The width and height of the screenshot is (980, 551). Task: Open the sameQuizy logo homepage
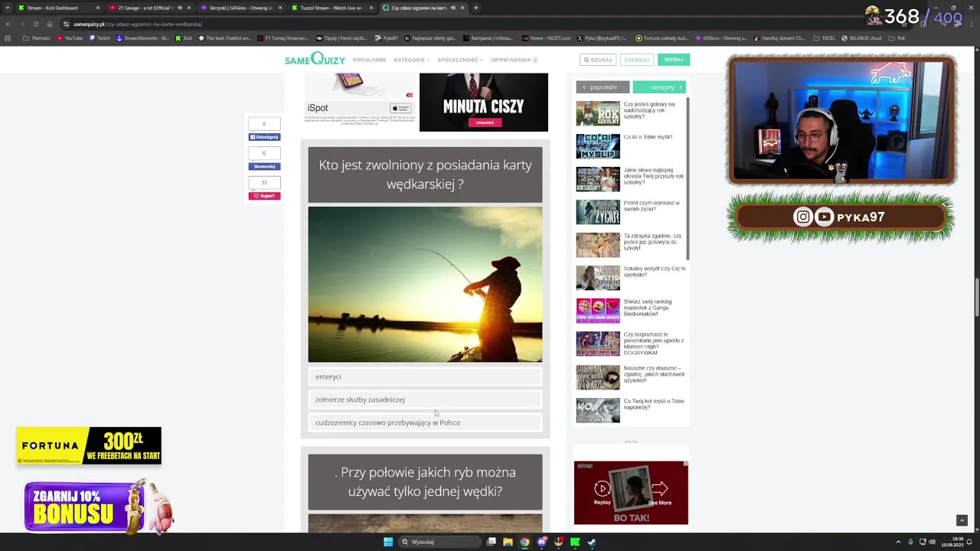pyautogui.click(x=315, y=60)
